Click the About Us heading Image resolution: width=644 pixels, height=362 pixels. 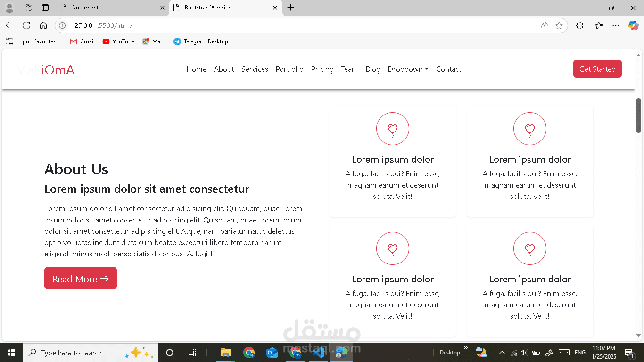point(76,169)
